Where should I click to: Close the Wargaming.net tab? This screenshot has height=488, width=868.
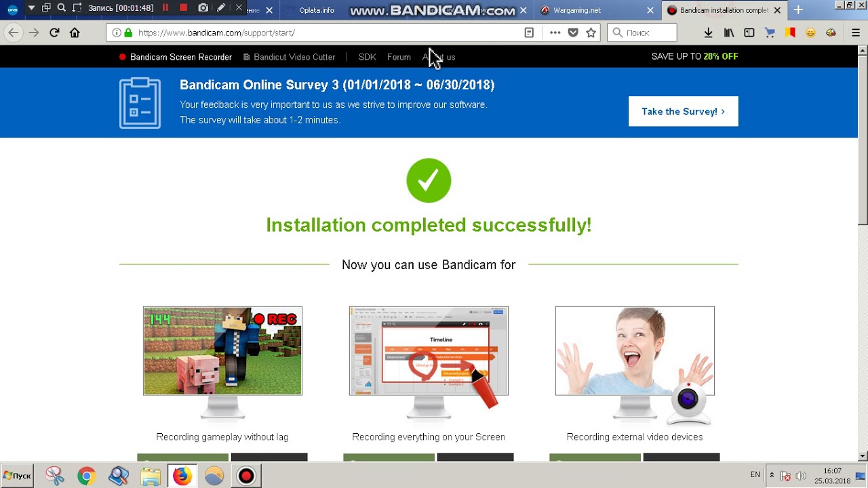650,10
